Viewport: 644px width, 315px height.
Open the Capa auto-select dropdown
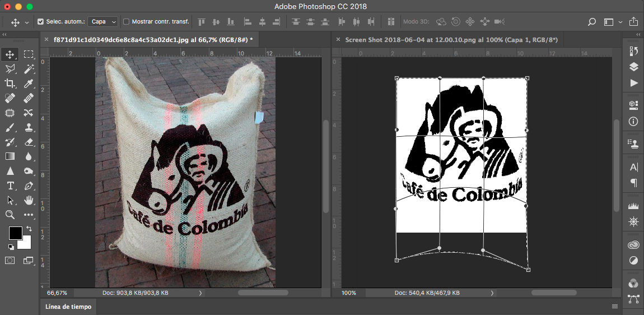coord(104,22)
